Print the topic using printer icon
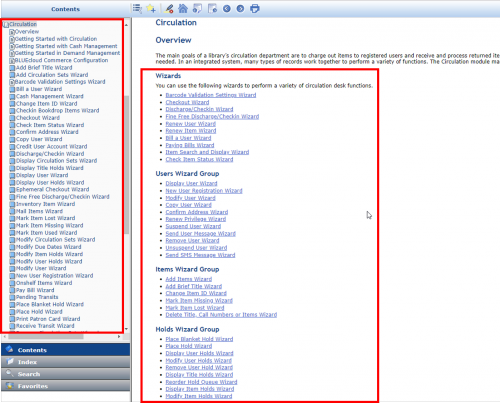 coord(255,8)
